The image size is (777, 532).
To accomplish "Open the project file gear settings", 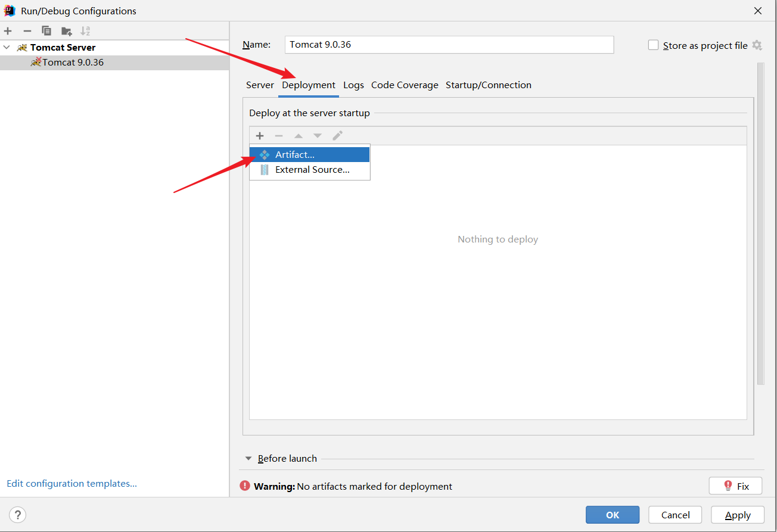I will coord(757,45).
